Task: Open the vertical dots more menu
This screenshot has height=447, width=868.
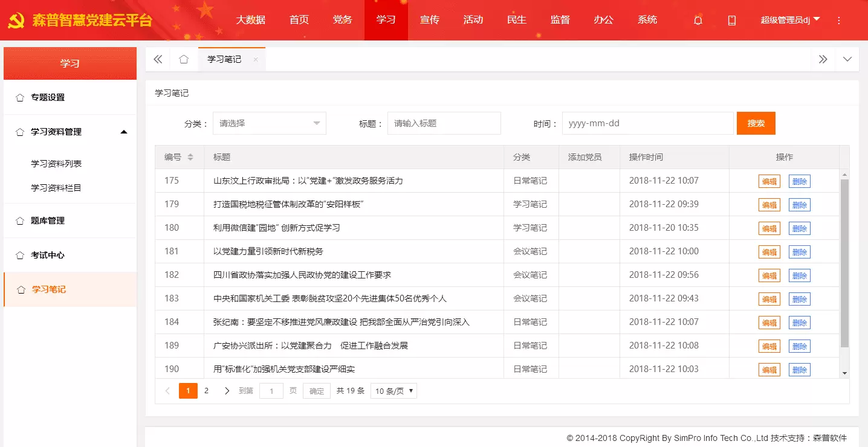Action: 838,20
